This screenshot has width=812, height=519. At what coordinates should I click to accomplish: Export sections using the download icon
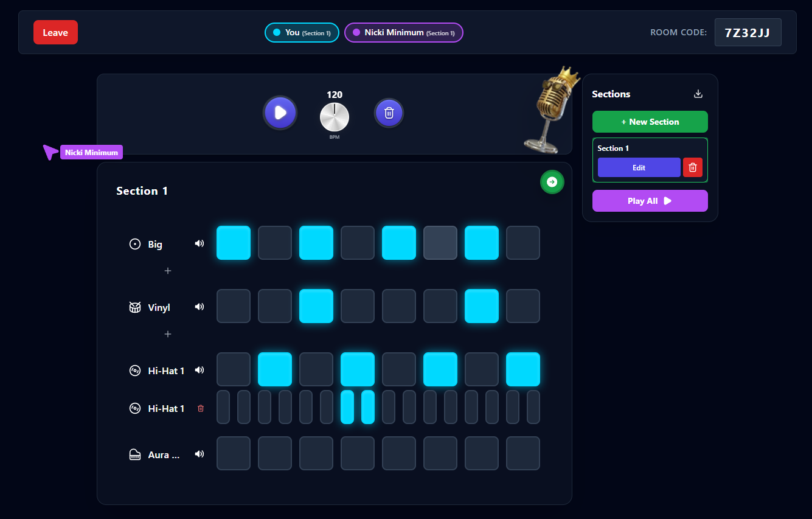[x=698, y=94]
